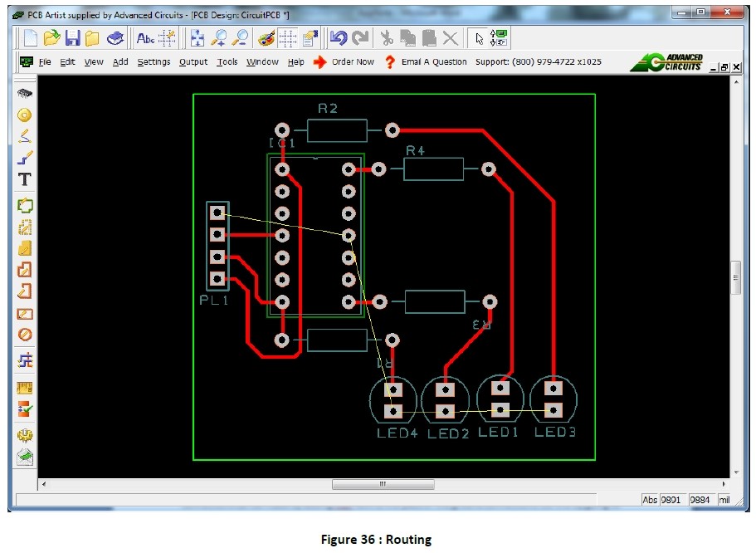Click the Zoom In magnifier icon

tap(220, 37)
